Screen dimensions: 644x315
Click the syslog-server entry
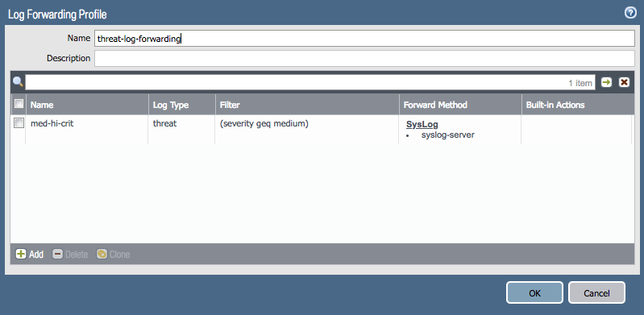[447, 135]
